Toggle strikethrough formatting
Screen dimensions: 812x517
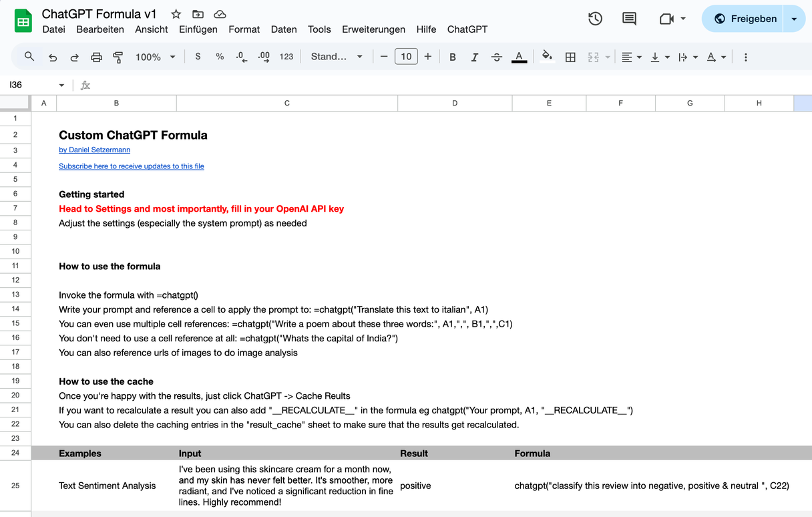[x=497, y=57]
